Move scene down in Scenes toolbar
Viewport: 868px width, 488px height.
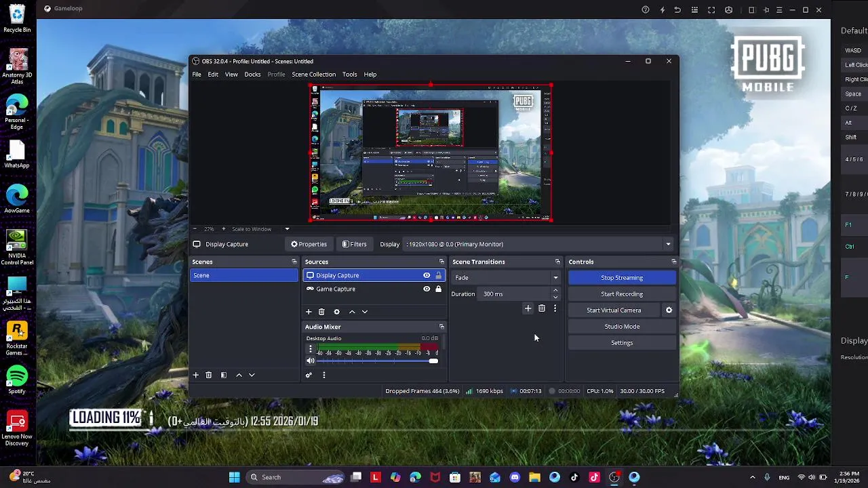[252, 375]
